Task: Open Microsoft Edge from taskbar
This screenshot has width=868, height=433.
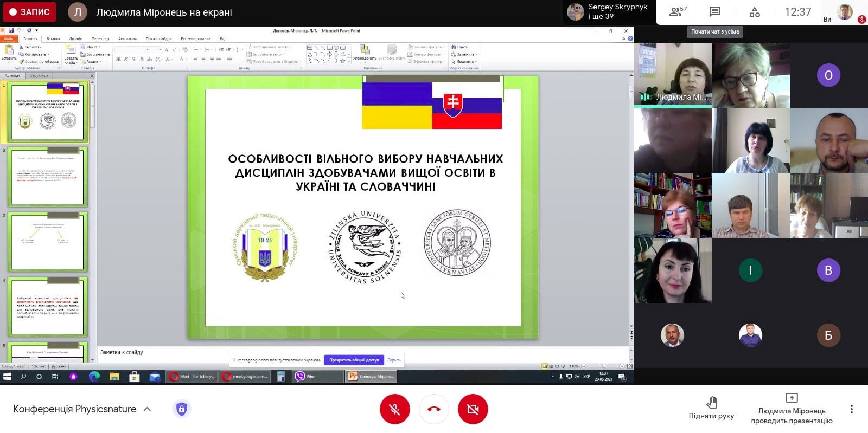Action: tap(94, 376)
